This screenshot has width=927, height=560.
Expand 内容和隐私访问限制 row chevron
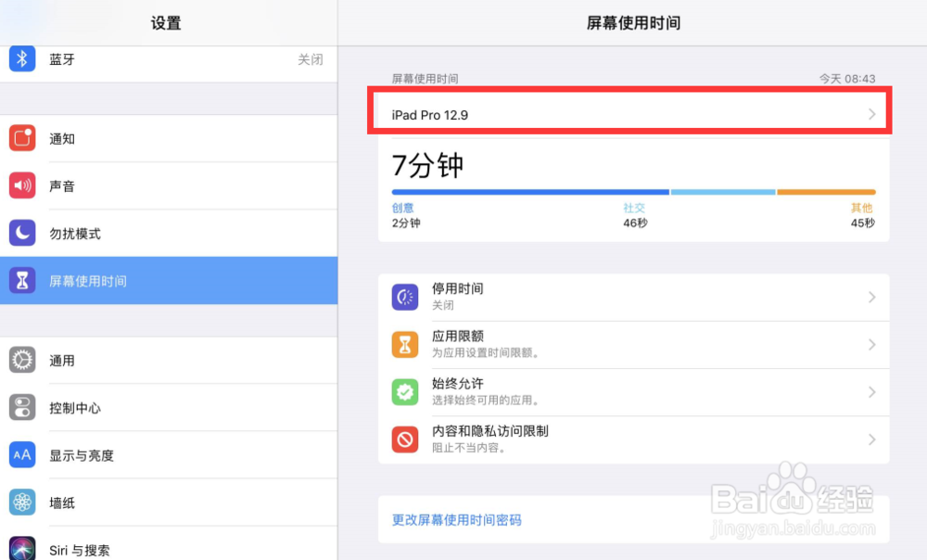click(872, 439)
